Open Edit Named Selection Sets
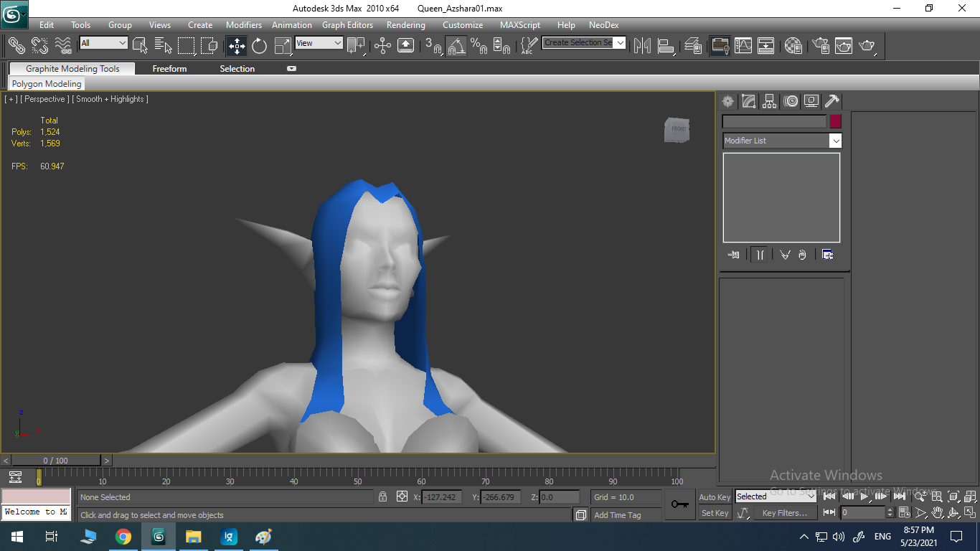 tap(529, 45)
